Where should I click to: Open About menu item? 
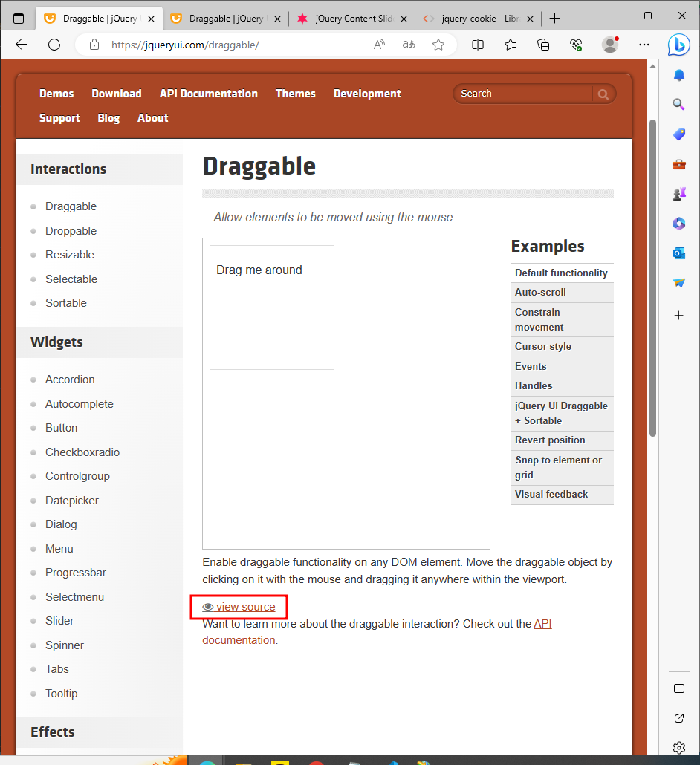point(153,118)
